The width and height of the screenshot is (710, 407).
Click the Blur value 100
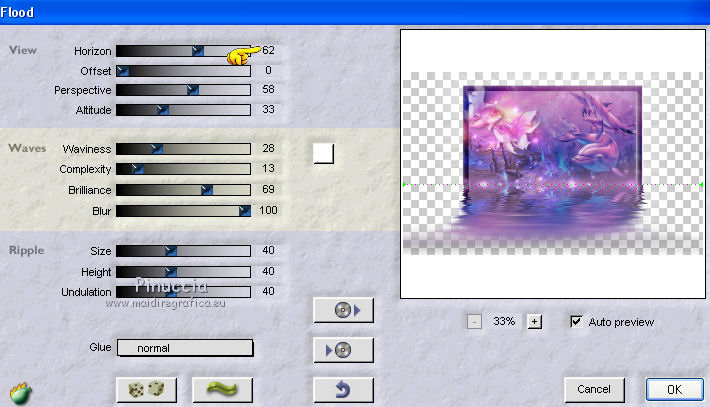[268, 210]
